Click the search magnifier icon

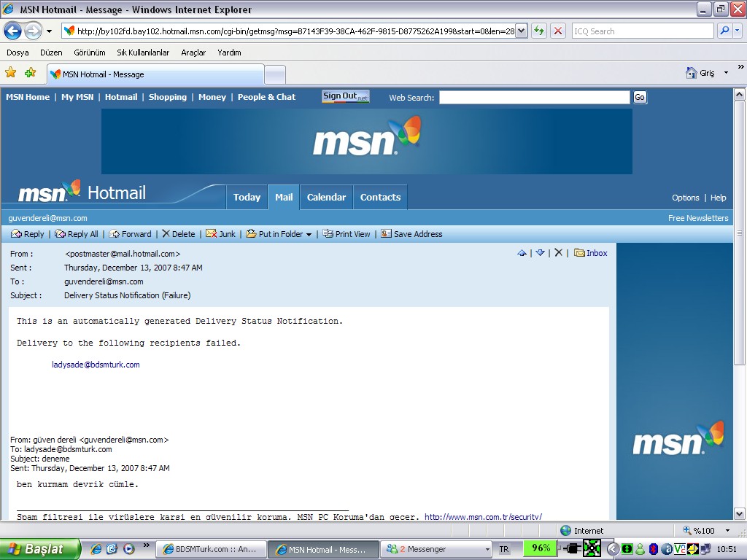pos(724,31)
